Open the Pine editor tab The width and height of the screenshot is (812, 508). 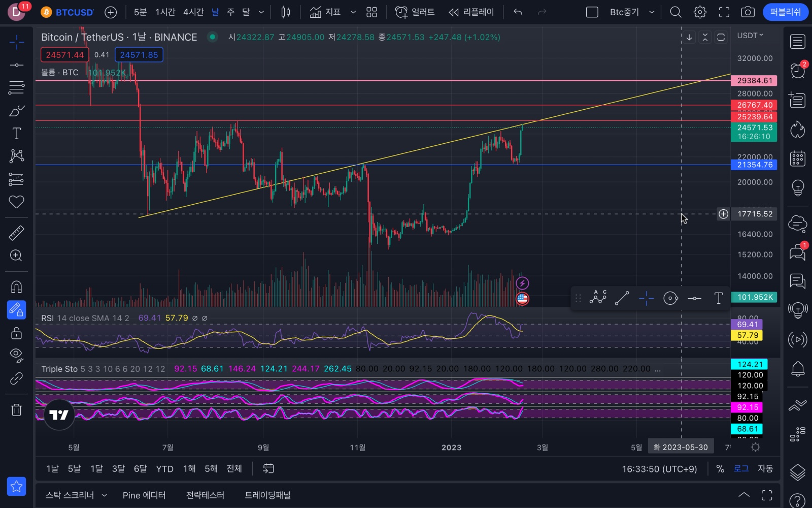(x=144, y=495)
